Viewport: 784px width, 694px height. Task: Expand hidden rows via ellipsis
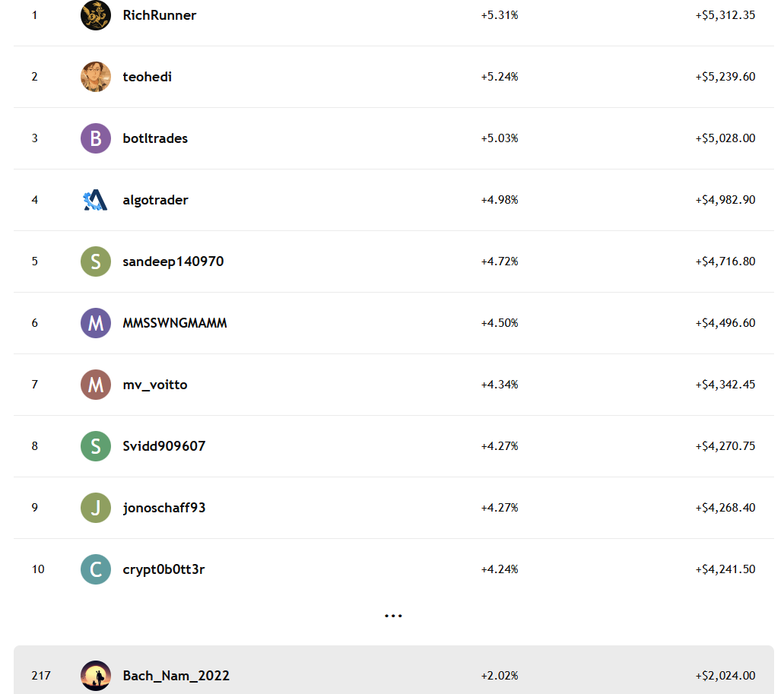click(x=392, y=615)
